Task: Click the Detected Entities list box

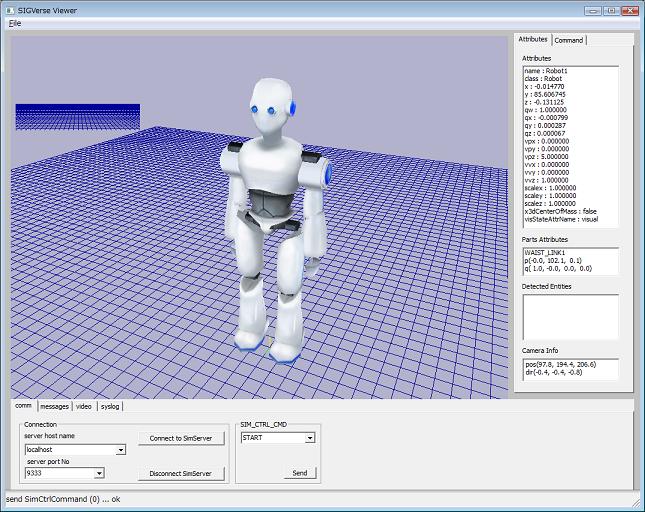Action: tap(570, 316)
